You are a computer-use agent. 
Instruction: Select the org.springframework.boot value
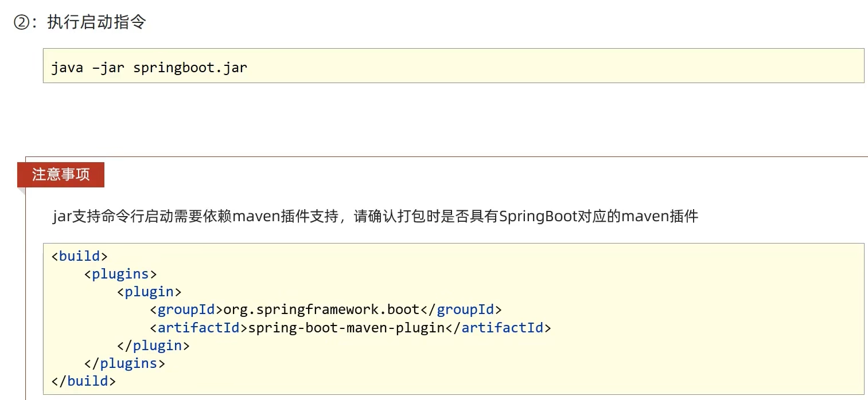[x=321, y=310]
